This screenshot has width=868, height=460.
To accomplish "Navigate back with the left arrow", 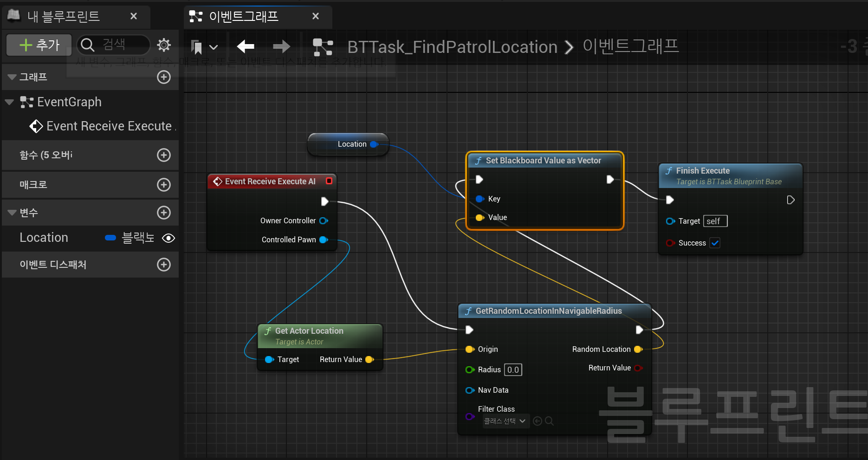I will click(246, 46).
